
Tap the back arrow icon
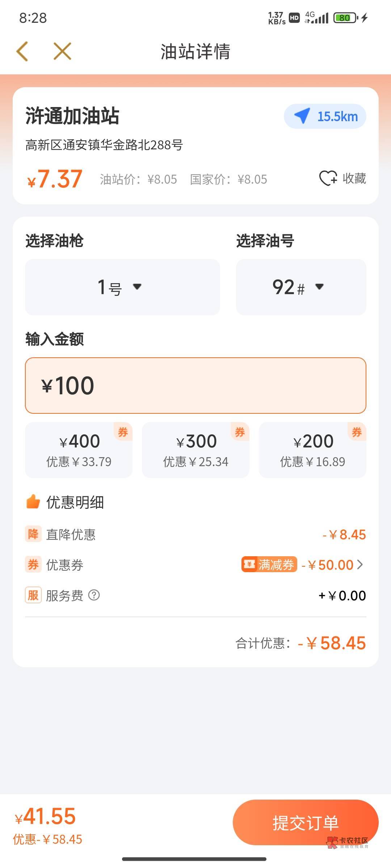(22, 51)
